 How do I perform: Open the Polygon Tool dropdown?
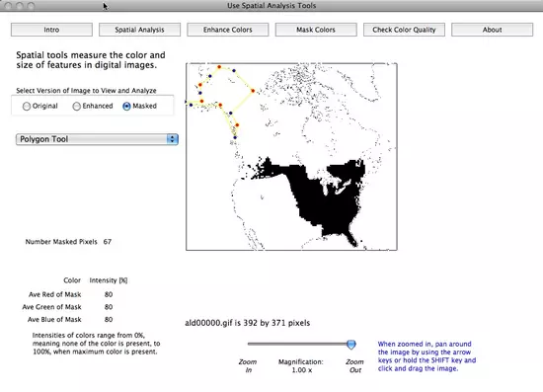click(x=97, y=139)
